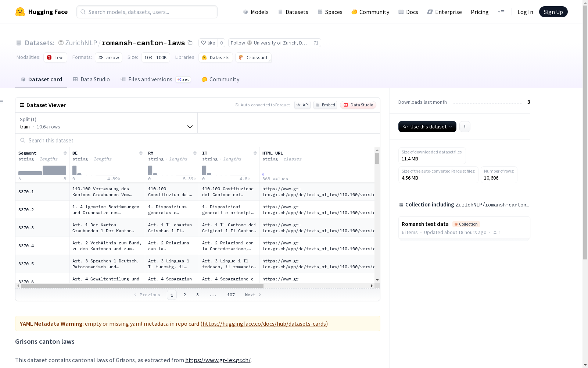588x368 pixels.
Task: Focus the Search this dataset field
Action: 198,141
